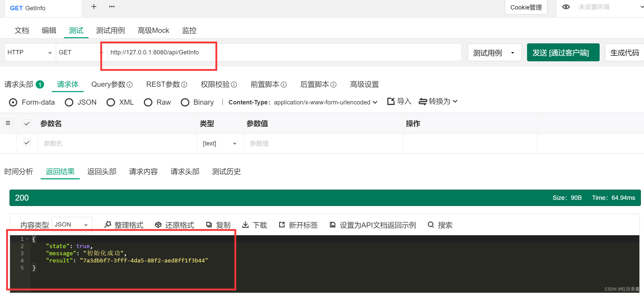Click the eye icon next to 未设置环境
This screenshot has height=294, width=644.
pyautogui.click(x=566, y=7)
